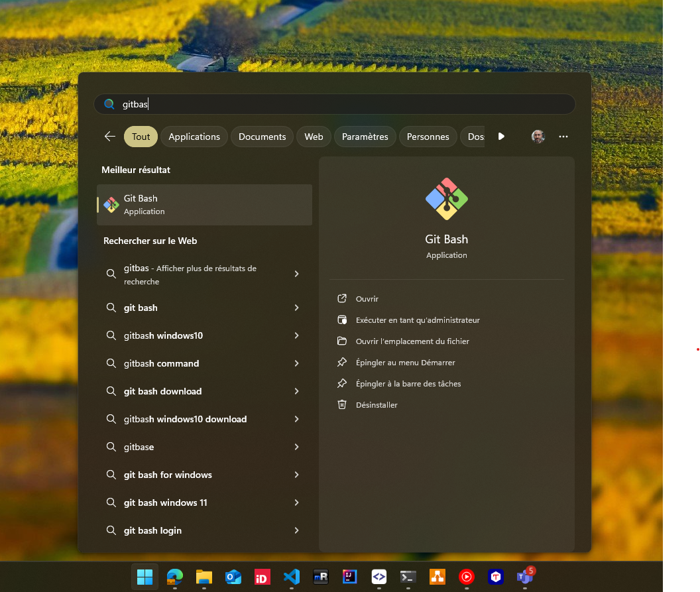Select the Documents filter tab
The image size is (700, 592).
pyautogui.click(x=262, y=137)
